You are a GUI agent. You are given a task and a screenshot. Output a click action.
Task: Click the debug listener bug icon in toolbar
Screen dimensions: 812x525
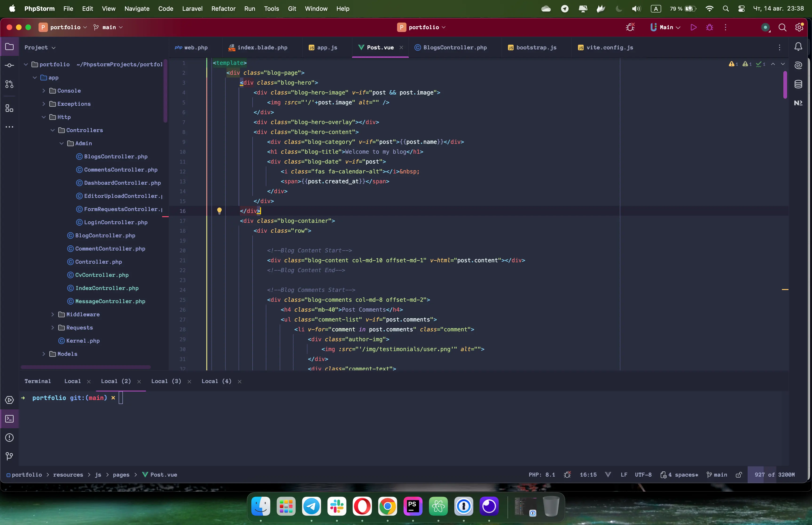coord(630,27)
